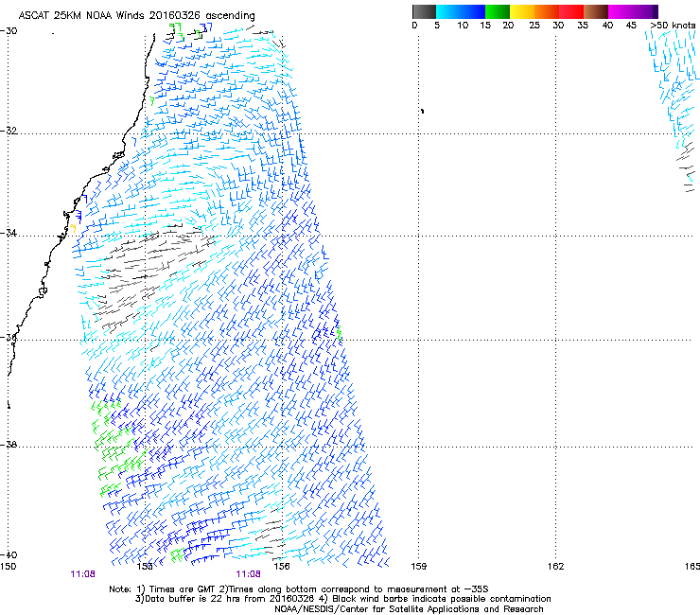Click the latitude axis label '-38'
This screenshot has width=700, height=615.
point(9,445)
